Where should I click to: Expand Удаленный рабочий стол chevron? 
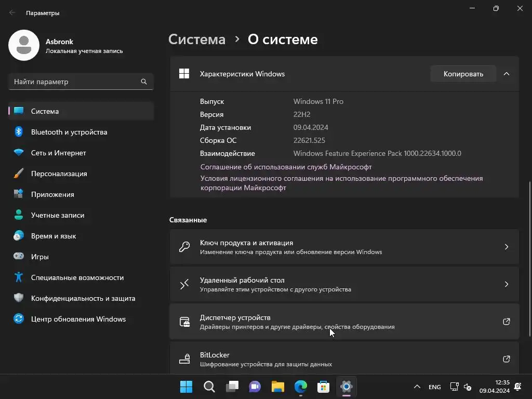(x=506, y=284)
